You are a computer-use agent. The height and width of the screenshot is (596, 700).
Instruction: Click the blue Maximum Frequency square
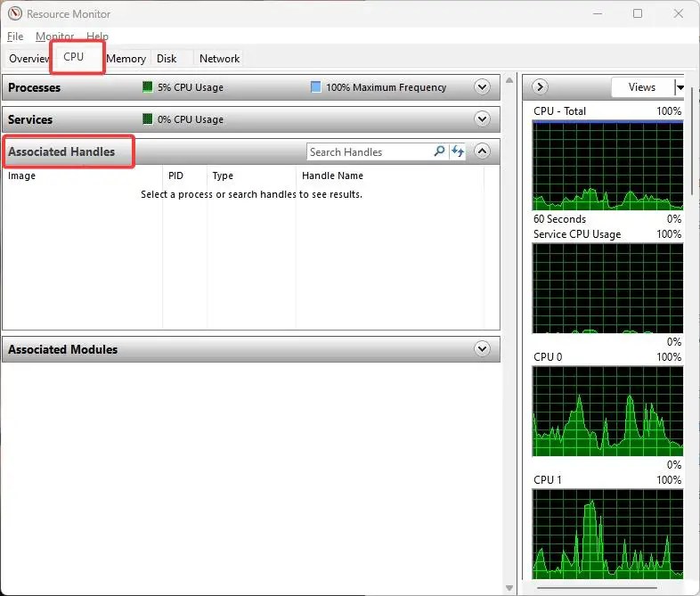pos(315,86)
